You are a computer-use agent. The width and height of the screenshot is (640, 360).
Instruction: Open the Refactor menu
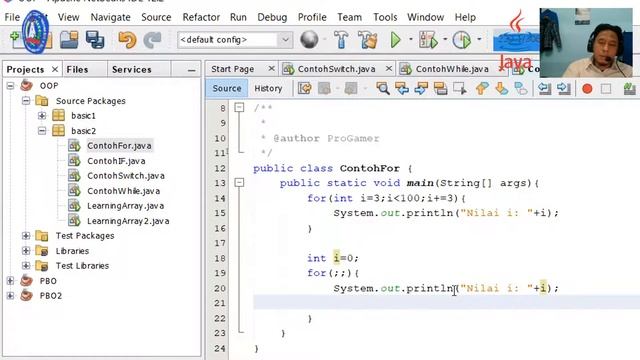click(201, 17)
